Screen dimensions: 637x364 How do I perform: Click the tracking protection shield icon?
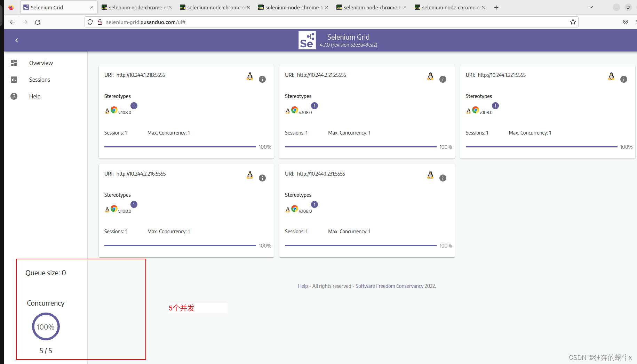(90, 22)
